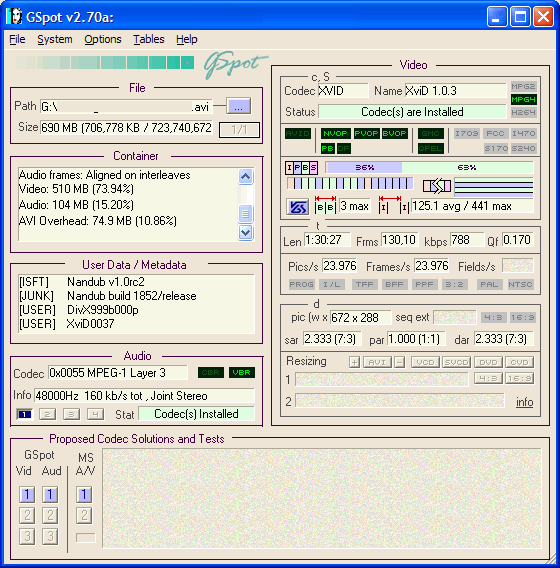The width and height of the screenshot is (560, 568).
Task: Click the info link in Resizing section
Action: point(524,402)
